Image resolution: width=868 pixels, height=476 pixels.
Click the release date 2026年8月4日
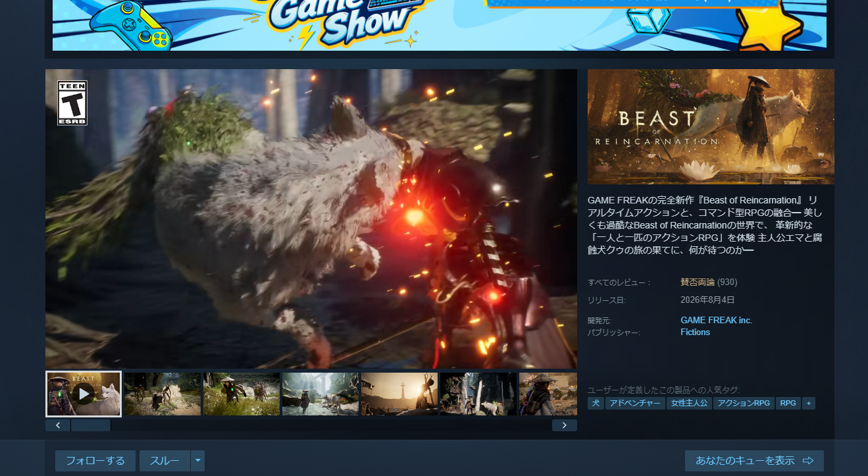(x=707, y=300)
